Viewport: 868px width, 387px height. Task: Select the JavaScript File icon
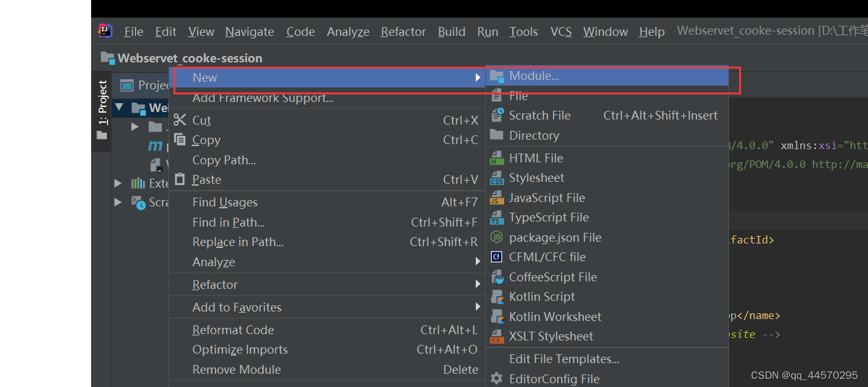tap(497, 198)
